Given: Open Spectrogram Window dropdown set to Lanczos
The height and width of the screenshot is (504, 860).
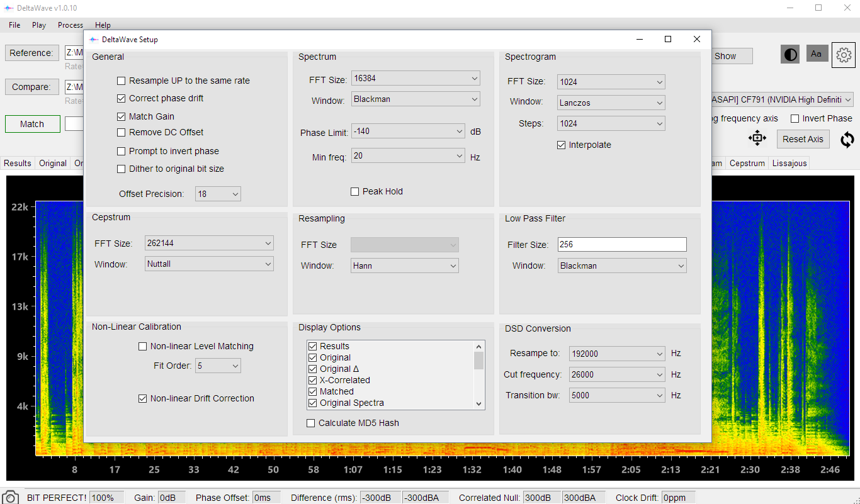Looking at the screenshot, I should click(x=611, y=103).
